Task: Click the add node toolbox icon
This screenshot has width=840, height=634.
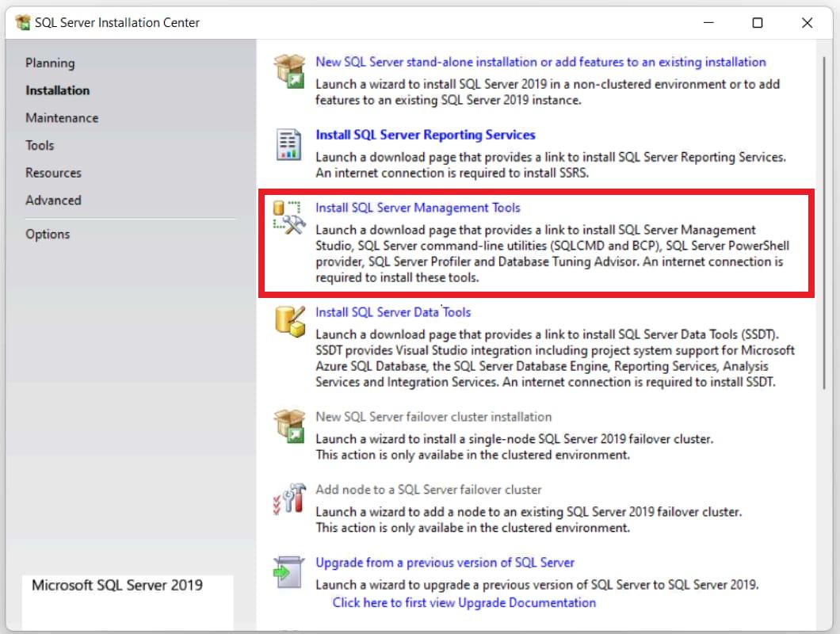Action: (x=288, y=498)
